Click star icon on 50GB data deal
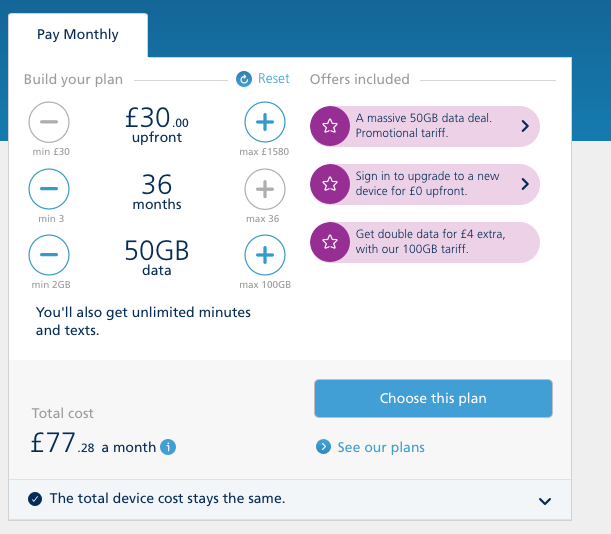611x534 pixels. tap(328, 126)
